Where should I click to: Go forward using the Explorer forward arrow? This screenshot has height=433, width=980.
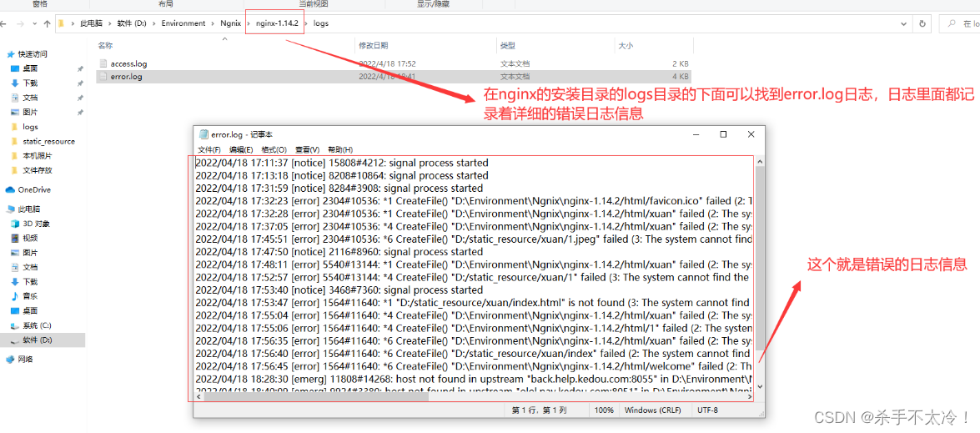[x=21, y=23]
